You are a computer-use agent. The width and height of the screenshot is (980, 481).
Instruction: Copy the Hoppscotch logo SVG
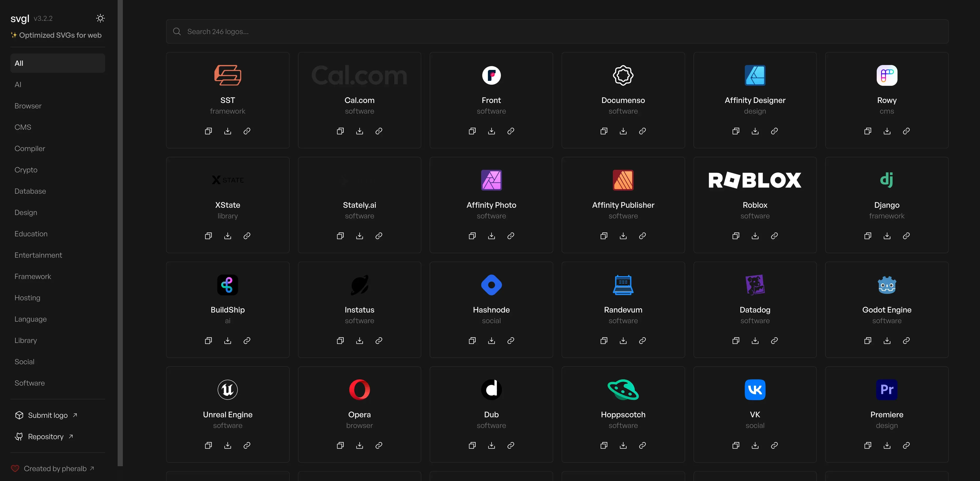click(604, 445)
